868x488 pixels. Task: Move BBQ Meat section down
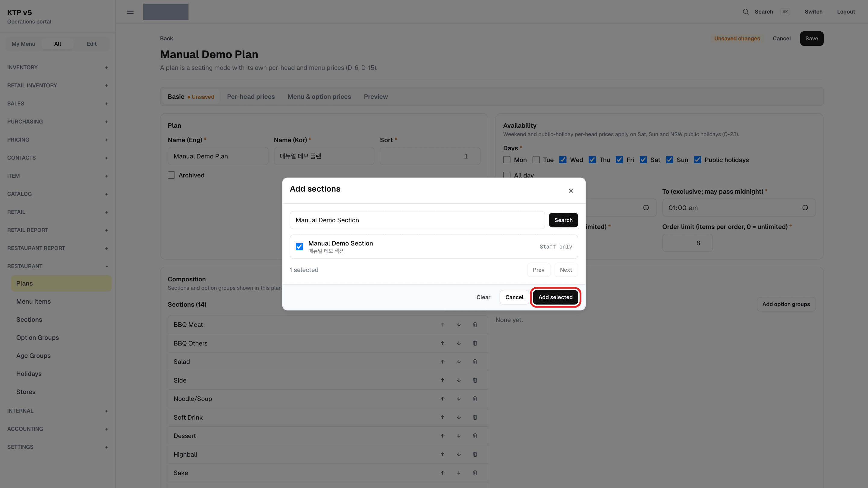point(459,325)
